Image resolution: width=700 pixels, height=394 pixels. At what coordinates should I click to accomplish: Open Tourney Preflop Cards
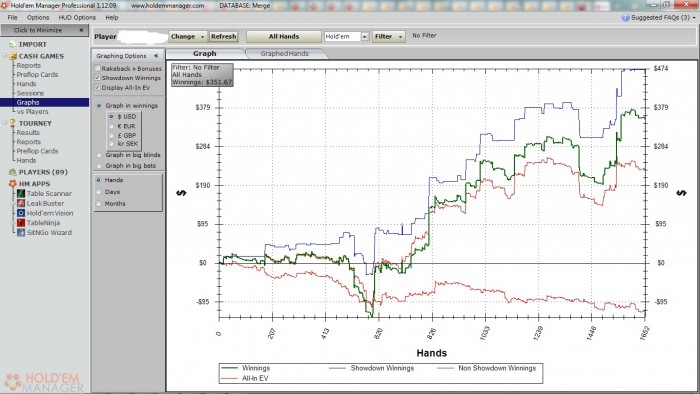(x=38, y=151)
